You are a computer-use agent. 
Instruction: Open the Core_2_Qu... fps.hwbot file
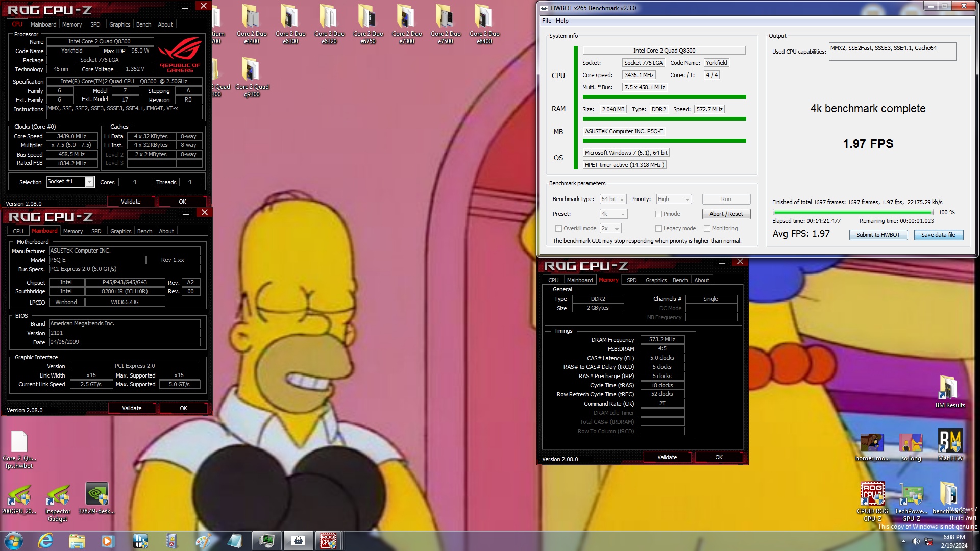click(x=19, y=449)
